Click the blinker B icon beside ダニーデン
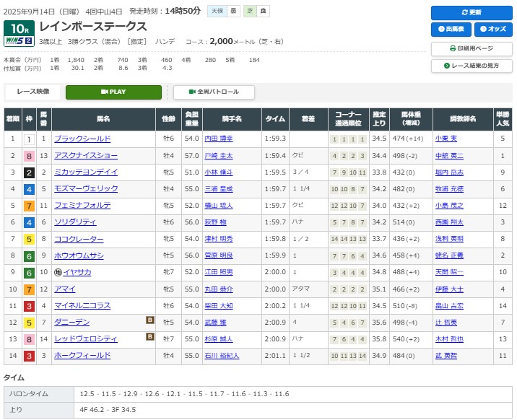 150,320
